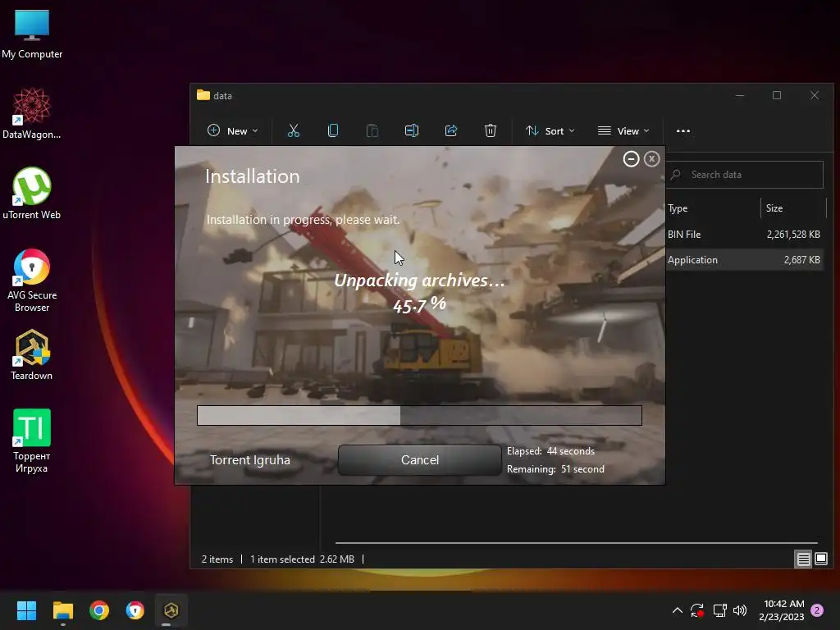
Task: Click the network tray icon
Action: point(719,610)
